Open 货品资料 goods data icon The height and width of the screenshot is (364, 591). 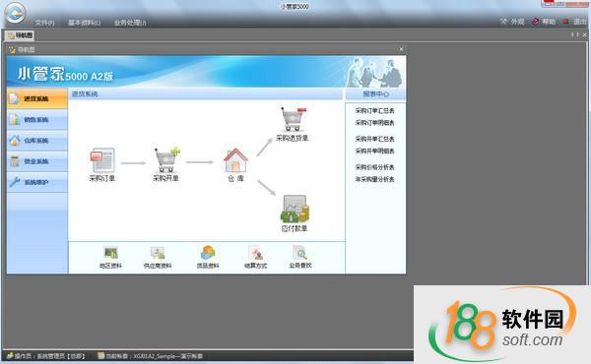208,253
